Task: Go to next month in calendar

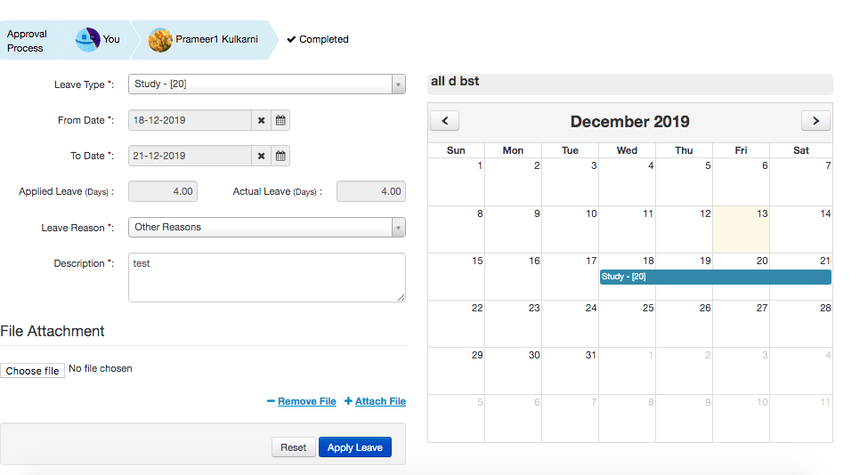Action: tap(815, 121)
